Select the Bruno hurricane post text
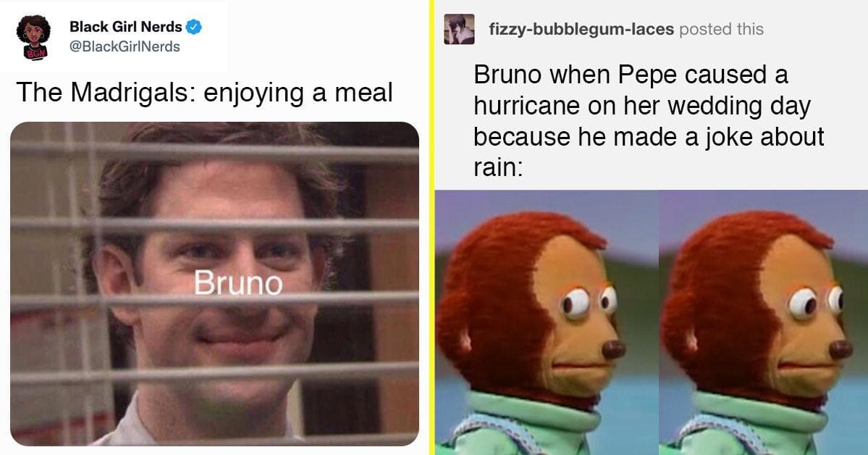The image size is (868, 455). [x=649, y=121]
